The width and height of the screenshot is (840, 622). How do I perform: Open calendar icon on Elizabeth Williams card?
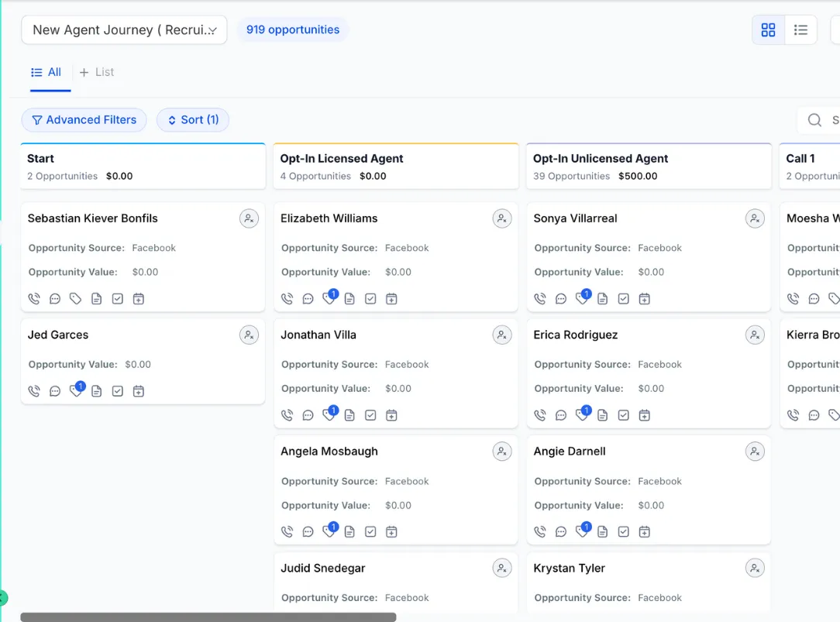tap(391, 299)
